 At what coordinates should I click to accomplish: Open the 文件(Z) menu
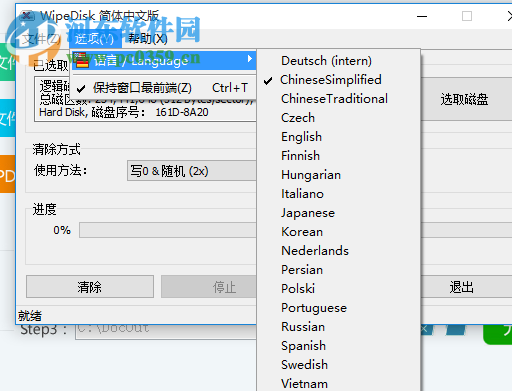(x=42, y=39)
